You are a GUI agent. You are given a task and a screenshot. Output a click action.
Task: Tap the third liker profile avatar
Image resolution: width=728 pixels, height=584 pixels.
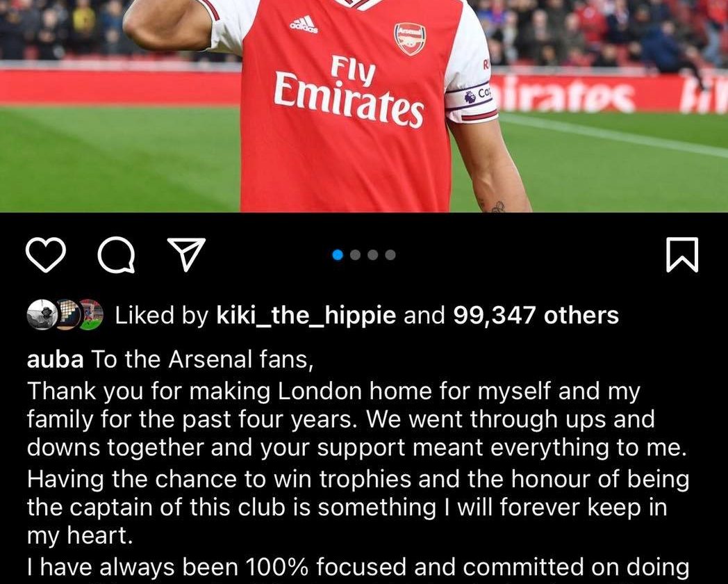coord(90,316)
